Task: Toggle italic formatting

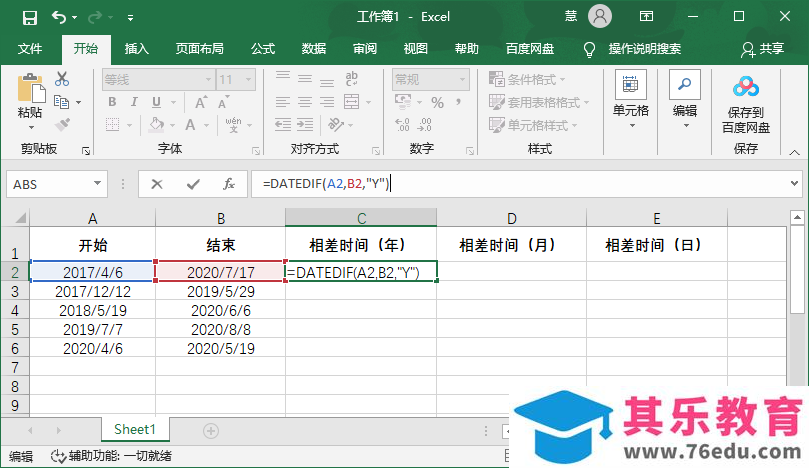Action: pos(134,102)
